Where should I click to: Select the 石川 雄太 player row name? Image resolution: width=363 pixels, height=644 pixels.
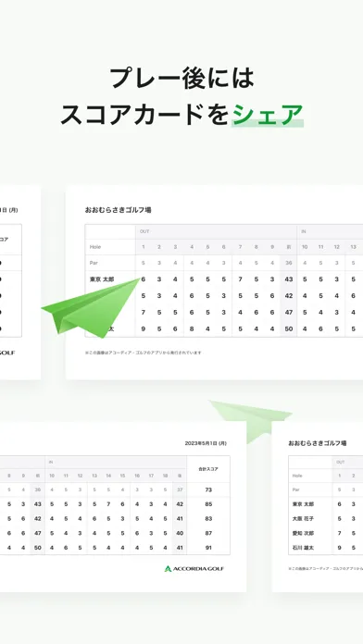303,548
